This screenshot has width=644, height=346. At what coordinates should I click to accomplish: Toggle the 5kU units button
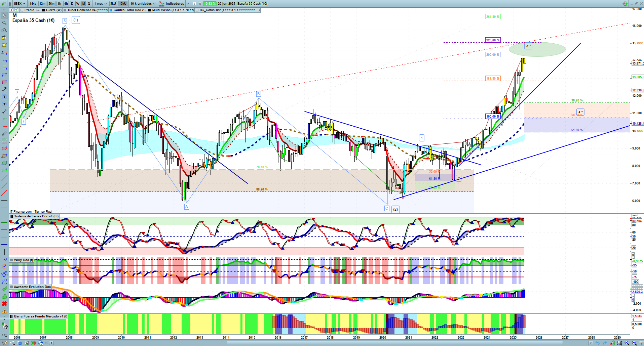pyautogui.click(x=113, y=4)
